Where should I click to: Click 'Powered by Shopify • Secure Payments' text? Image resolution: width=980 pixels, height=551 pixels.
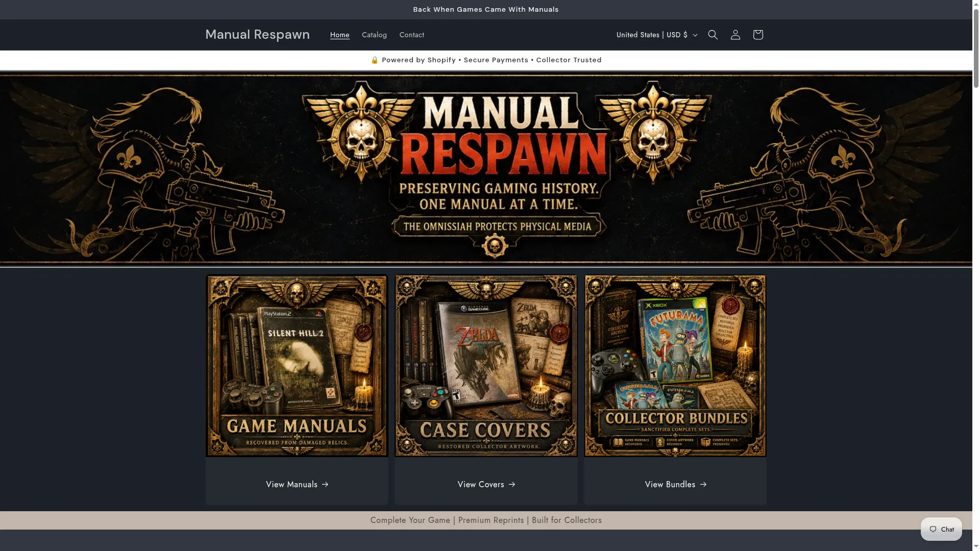pos(455,60)
